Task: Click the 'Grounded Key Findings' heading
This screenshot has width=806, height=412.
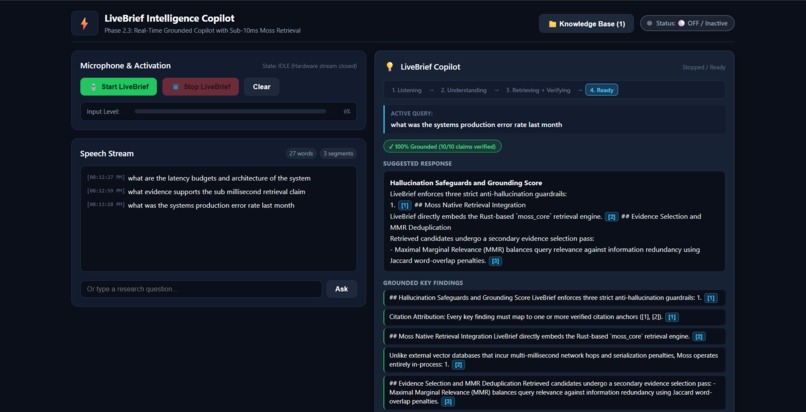Action: (423, 283)
